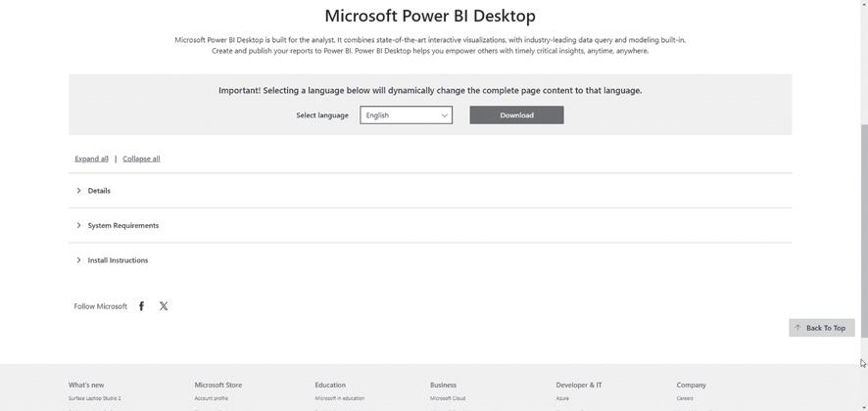This screenshot has height=411, width=868.
Task: Click the Back To Top button
Action: (x=822, y=328)
